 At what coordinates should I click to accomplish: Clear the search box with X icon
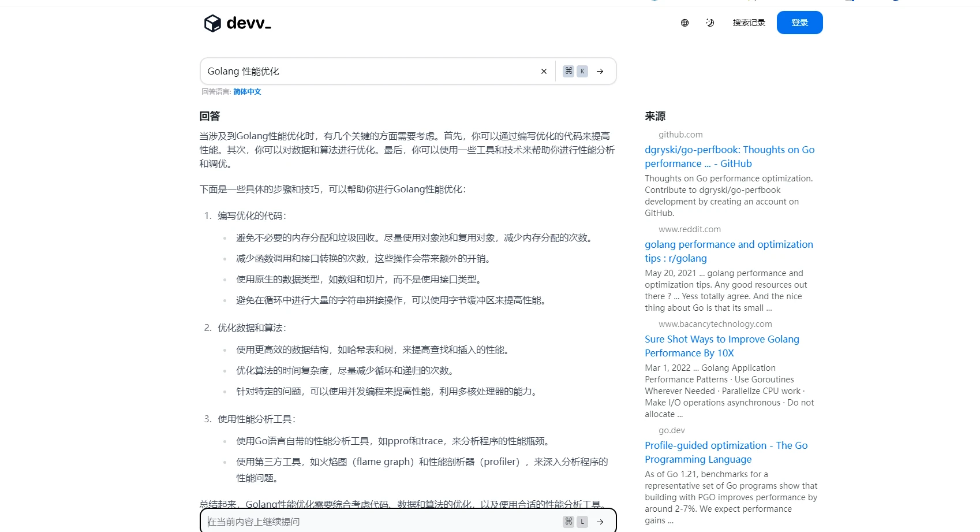tap(544, 72)
